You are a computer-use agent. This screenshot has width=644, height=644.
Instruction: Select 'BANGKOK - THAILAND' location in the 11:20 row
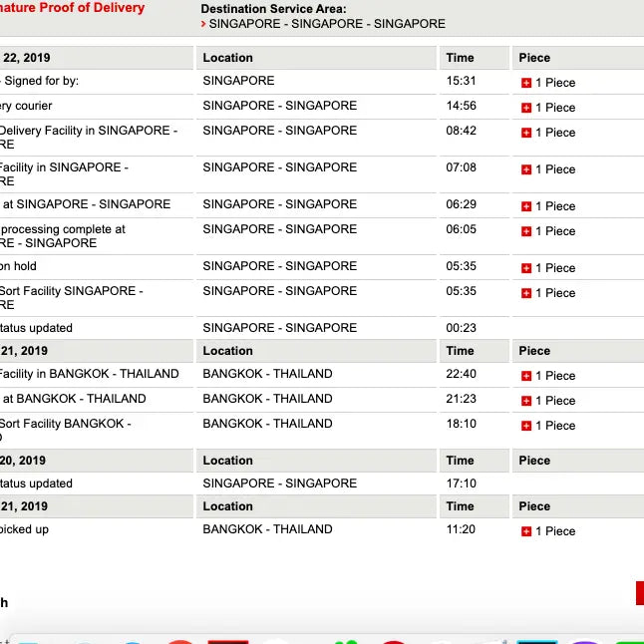click(267, 529)
